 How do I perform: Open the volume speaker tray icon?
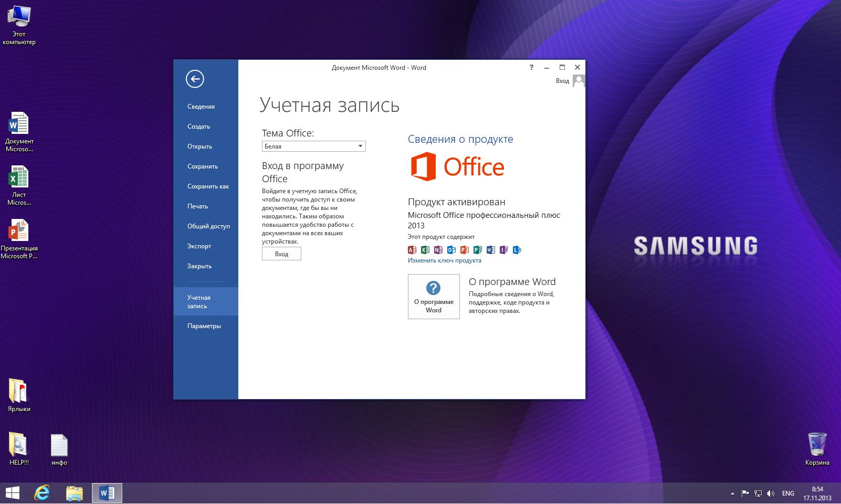coord(771,493)
